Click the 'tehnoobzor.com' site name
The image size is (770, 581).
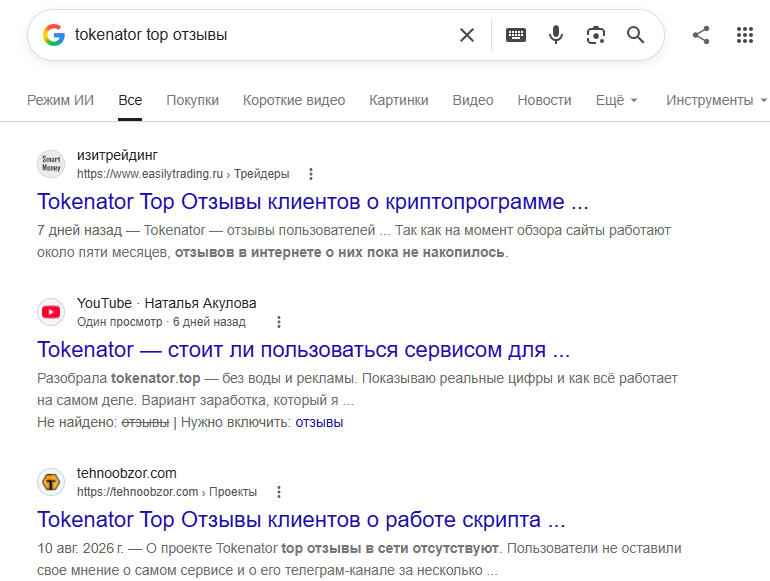point(127,473)
